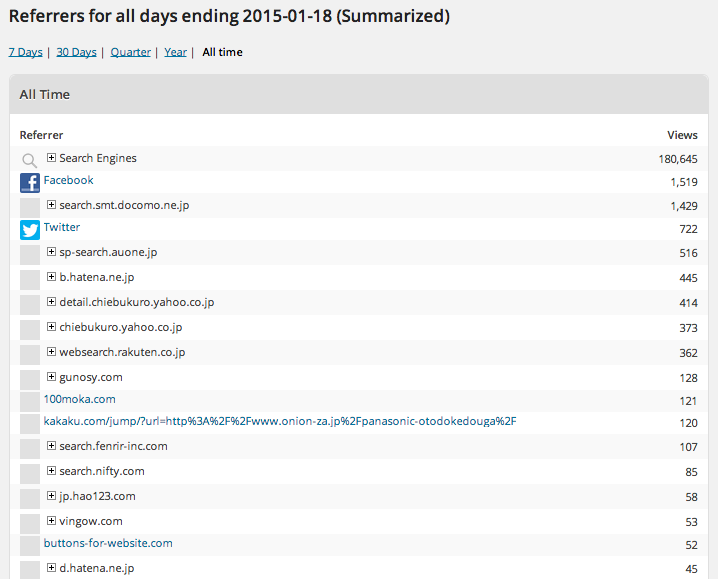This screenshot has width=718, height=579.
Task: Expand sp-search.auone.jp referrer
Action: 51,252
